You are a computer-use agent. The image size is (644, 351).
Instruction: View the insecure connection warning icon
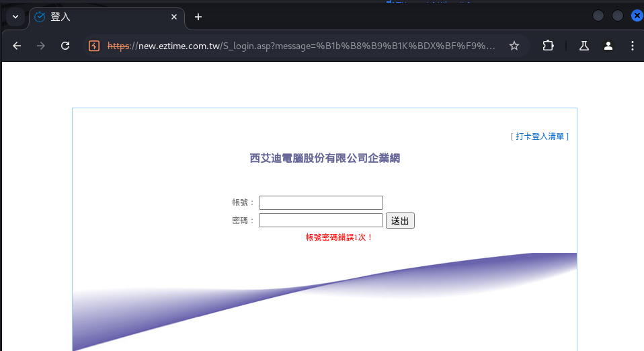click(x=94, y=46)
